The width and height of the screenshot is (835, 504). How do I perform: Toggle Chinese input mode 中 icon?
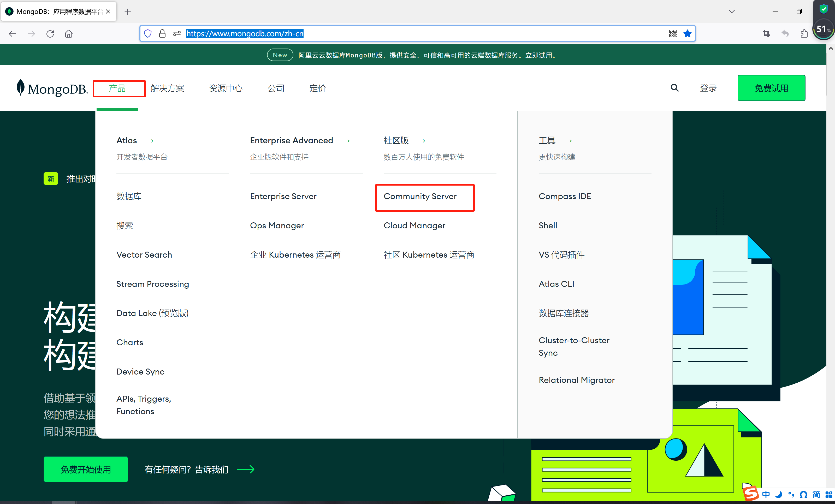pos(766,495)
